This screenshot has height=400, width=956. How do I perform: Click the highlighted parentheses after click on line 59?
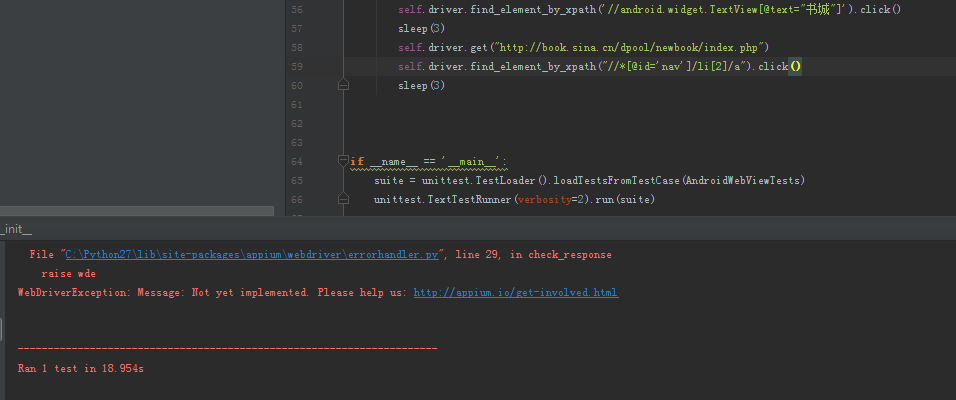[x=795, y=66]
